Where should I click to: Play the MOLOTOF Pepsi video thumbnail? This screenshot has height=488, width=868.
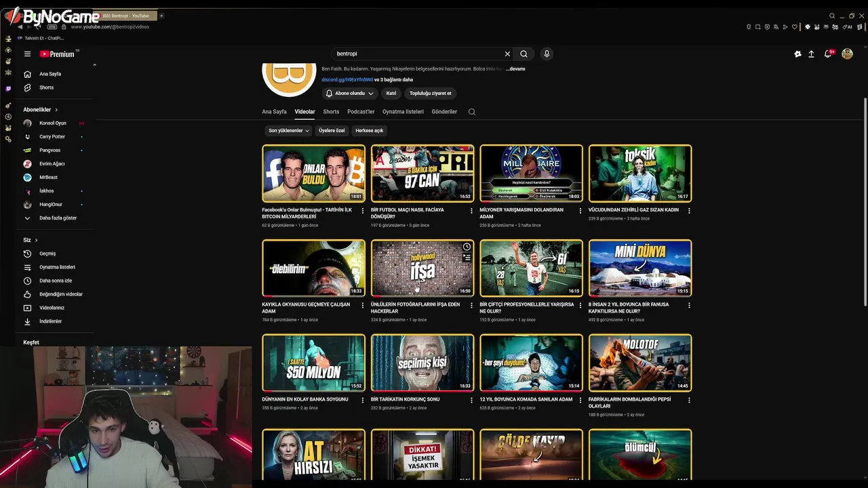(640, 363)
